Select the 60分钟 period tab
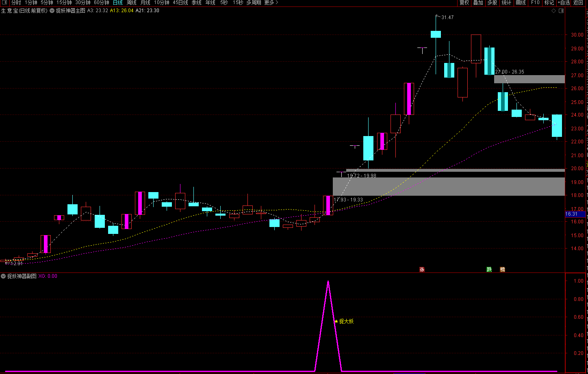Screen dimensions: 588x374 101,3
